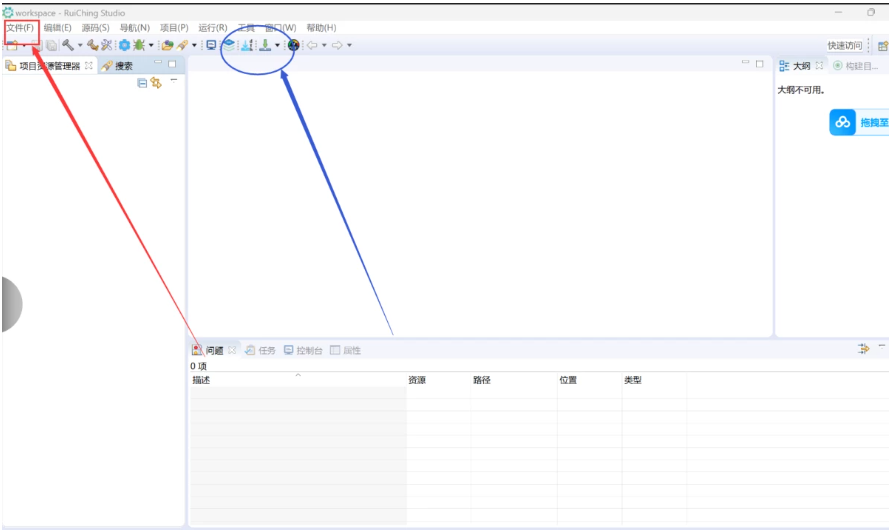Screen dimensions: 895x530
Task: Click the blue monitor toolbar icon
Action: tap(211, 45)
